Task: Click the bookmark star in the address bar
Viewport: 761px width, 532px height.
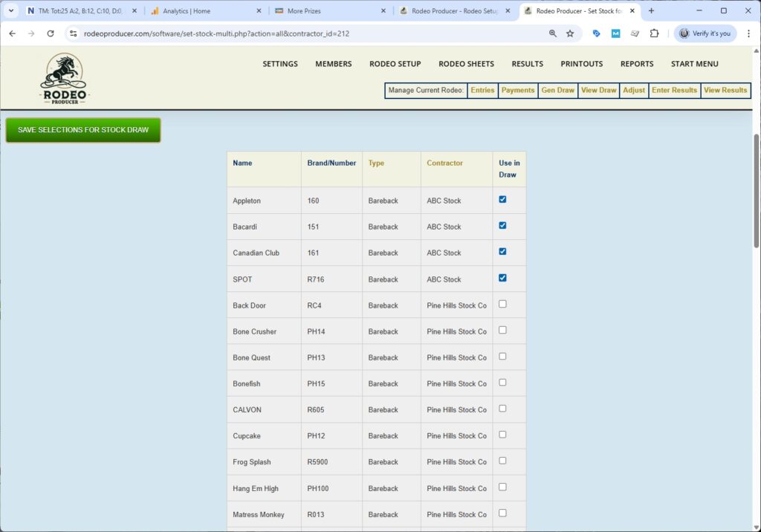Action: pos(569,33)
